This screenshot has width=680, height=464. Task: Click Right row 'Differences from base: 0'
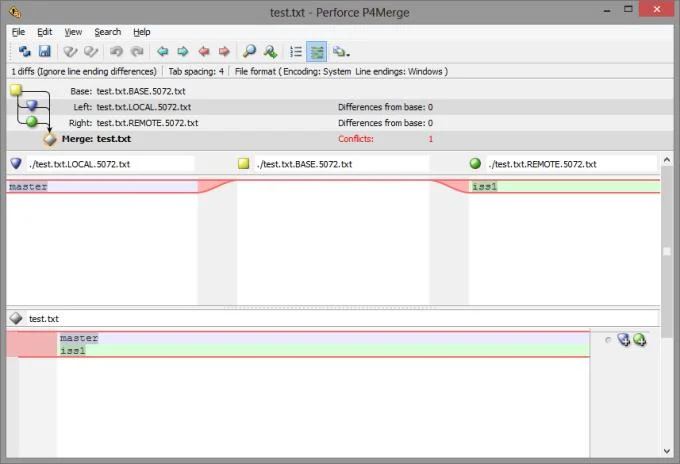[x=385, y=123]
